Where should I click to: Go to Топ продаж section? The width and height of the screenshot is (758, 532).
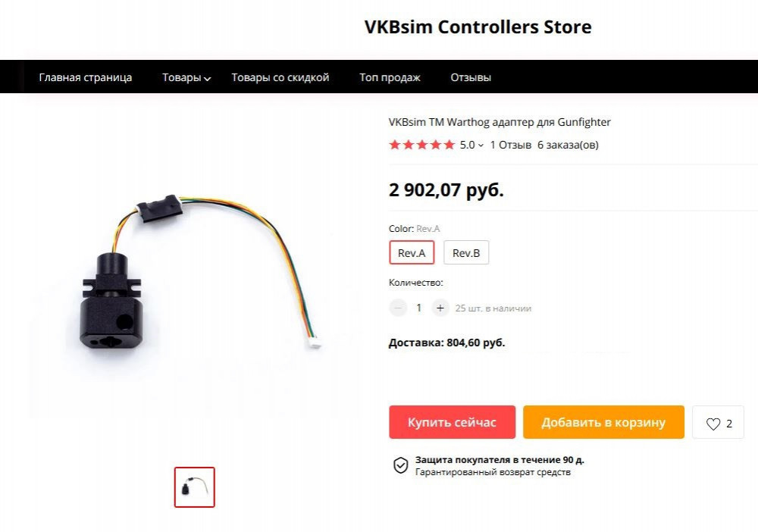point(390,77)
